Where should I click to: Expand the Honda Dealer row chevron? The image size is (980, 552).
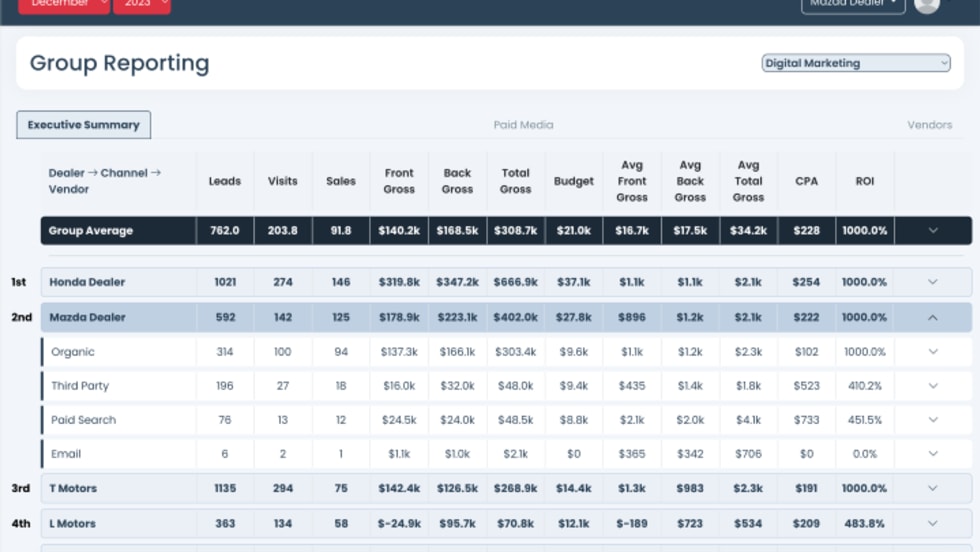(932, 282)
